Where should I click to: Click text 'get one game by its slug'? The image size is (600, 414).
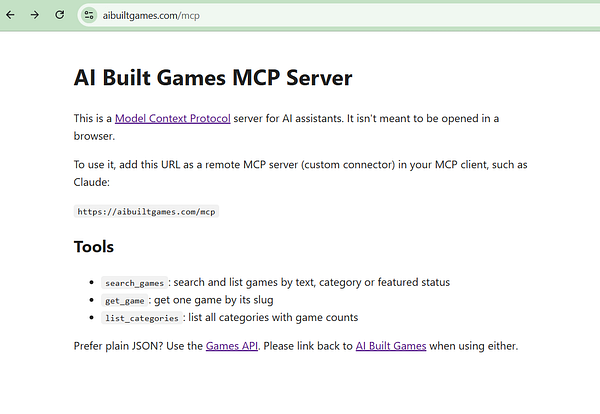pos(214,300)
